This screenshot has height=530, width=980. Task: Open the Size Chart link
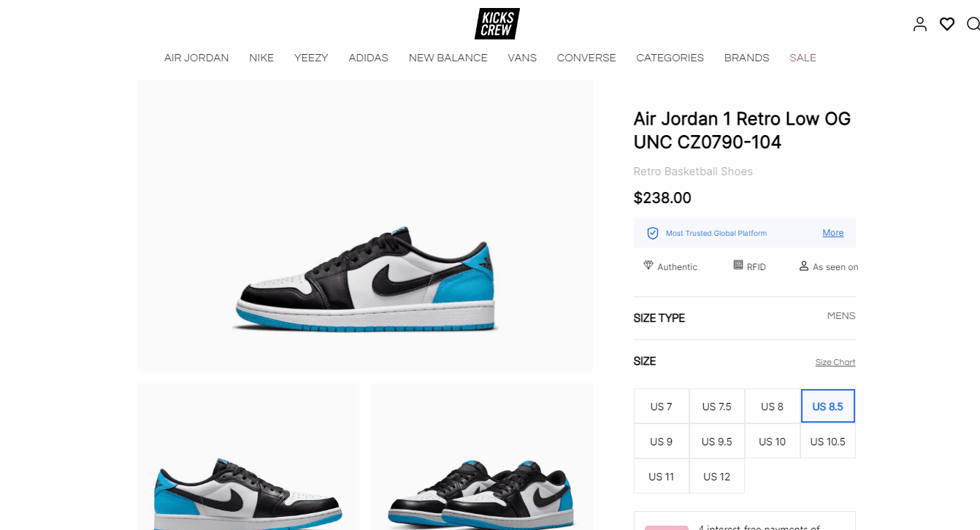835,362
